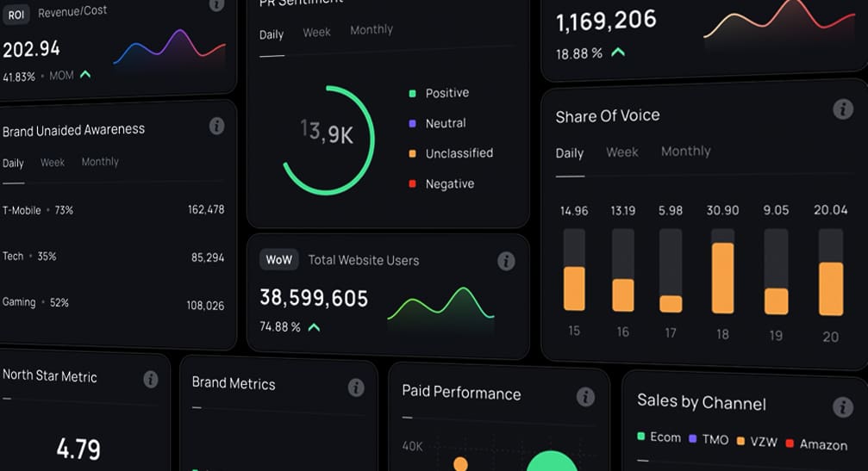Toggle Positive legend item in PR Sentiment
This screenshot has height=471, width=868.
440,93
